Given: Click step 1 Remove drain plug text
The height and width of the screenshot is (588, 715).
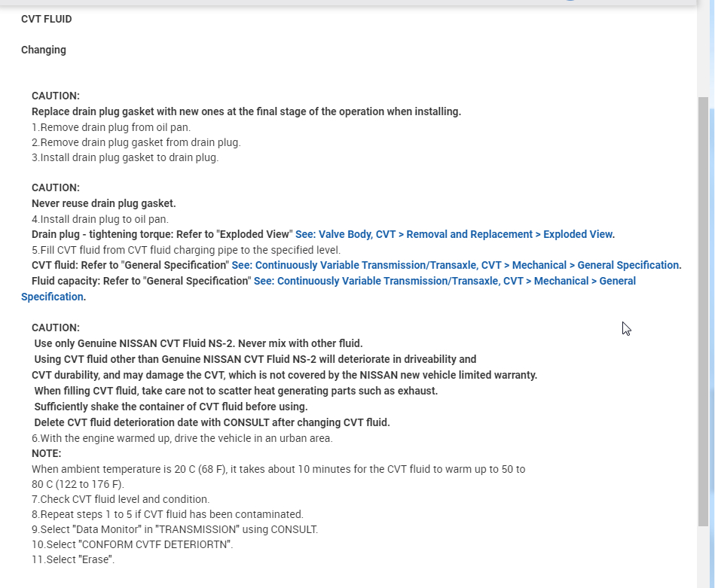Looking at the screenshot, I should (x=111, y=127).
